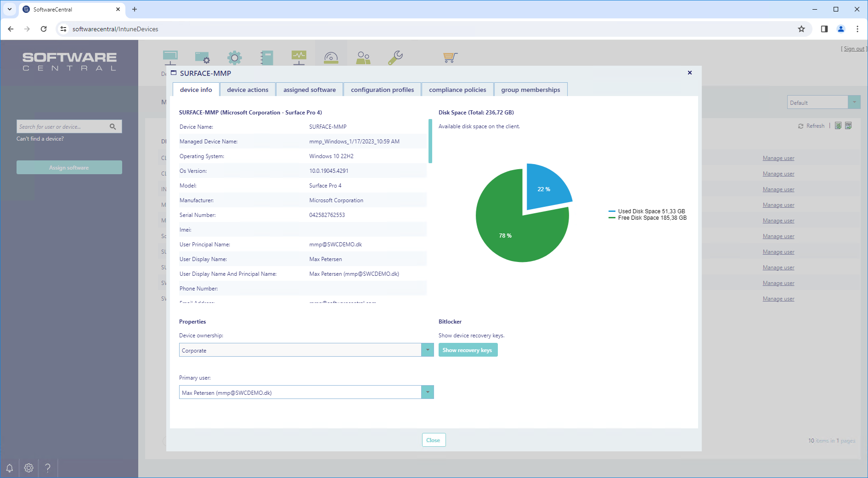Open the monitor (computers) toolbar icon
The width and height of the screenshot is (868, 478).
tap(170, 57)
